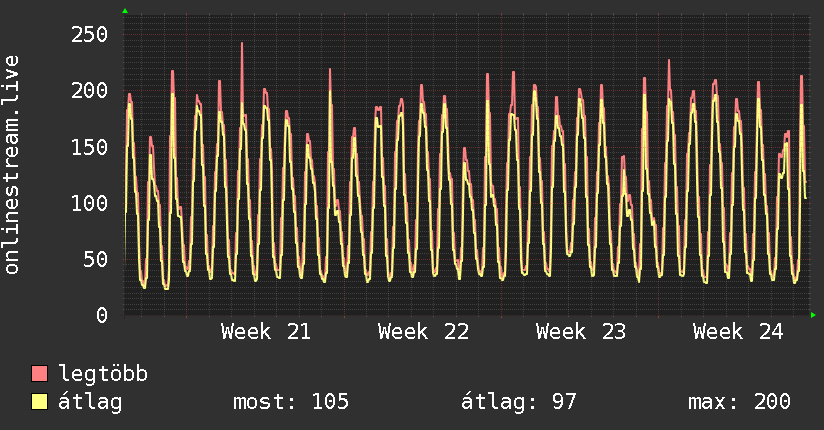
Task: Click the 200 y-axis label
Action: (89, 90)
